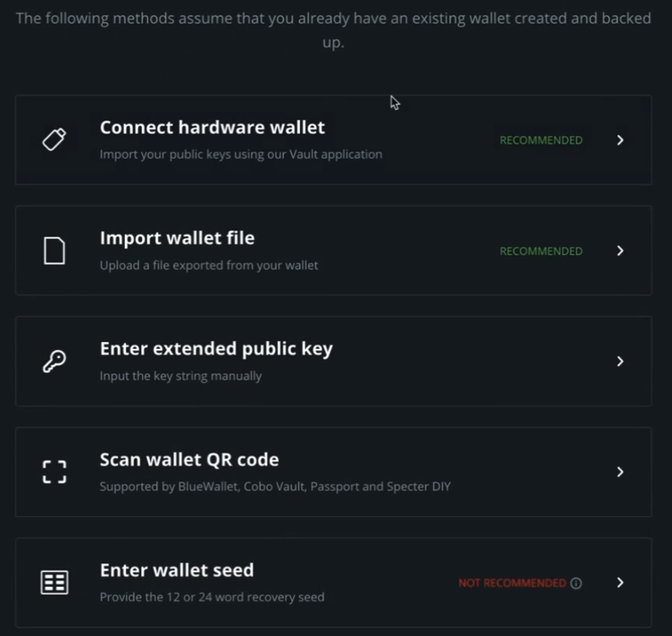Viewport: 672px width, 636px height.
Task: Expand Import wallet file chevron arrow
Action: coord(620,251)
